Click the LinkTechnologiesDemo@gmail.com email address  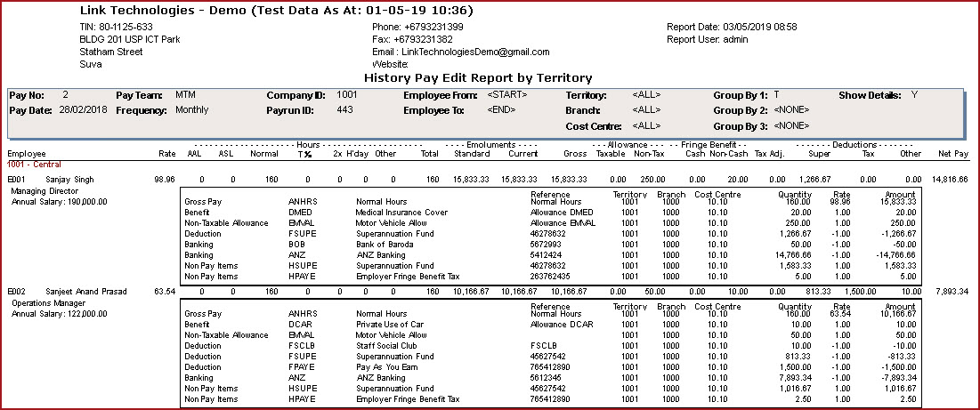pos(475,52)
